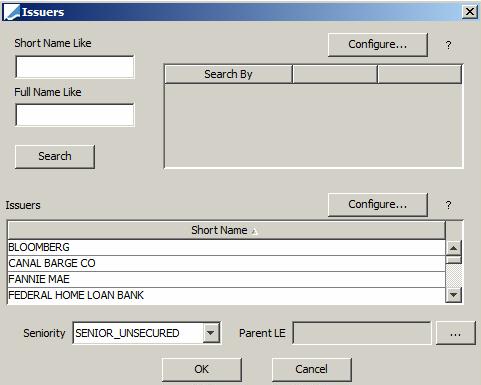Click the Short Name Like text field
481x385 pixels.
point(75,67)
